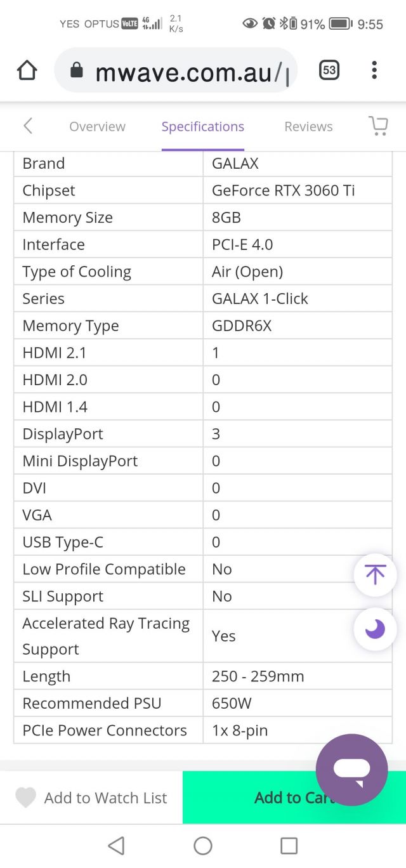Viewport: 406px width, 868px height.
Task: Tap the Android back navigation button
Action: pyautogui.click(x=116, y=845)
